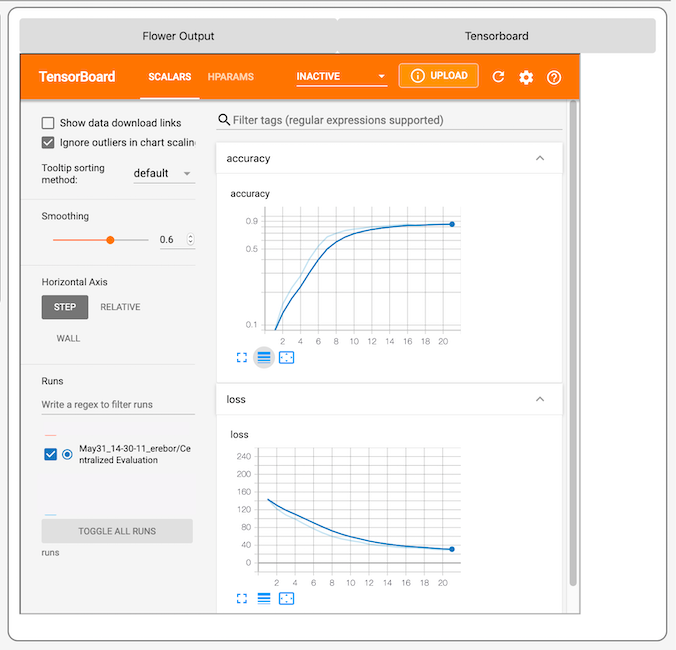This screenshot has height=650, width=676.
Task: Click the search icon in filter tags
Action: pos(224,119)
